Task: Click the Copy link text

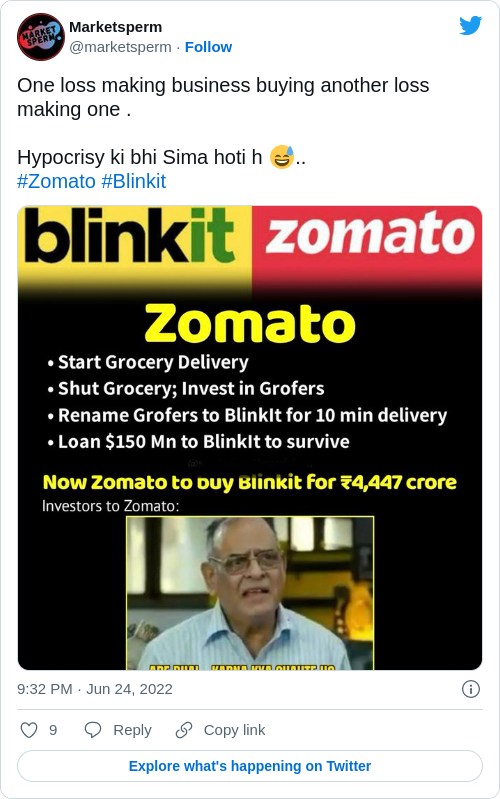Action: point(234,730)
